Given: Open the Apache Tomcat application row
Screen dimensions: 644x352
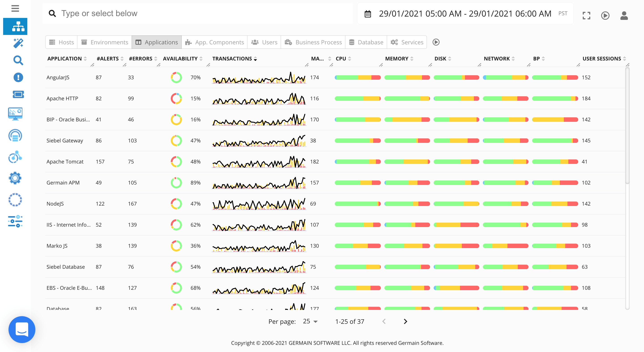Looking at the screenshot, I should [x=65, y=162].
